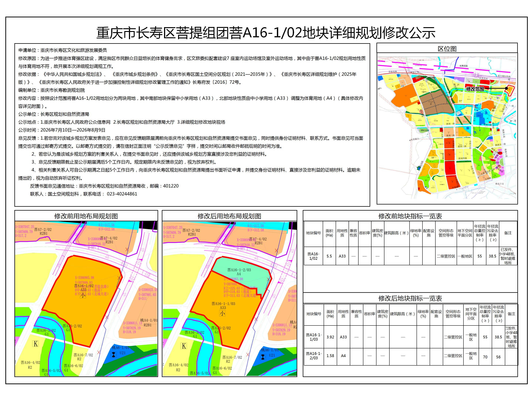Click the black dot marker on the 区位图 map
532x399 pixels.
click(506, 88)
